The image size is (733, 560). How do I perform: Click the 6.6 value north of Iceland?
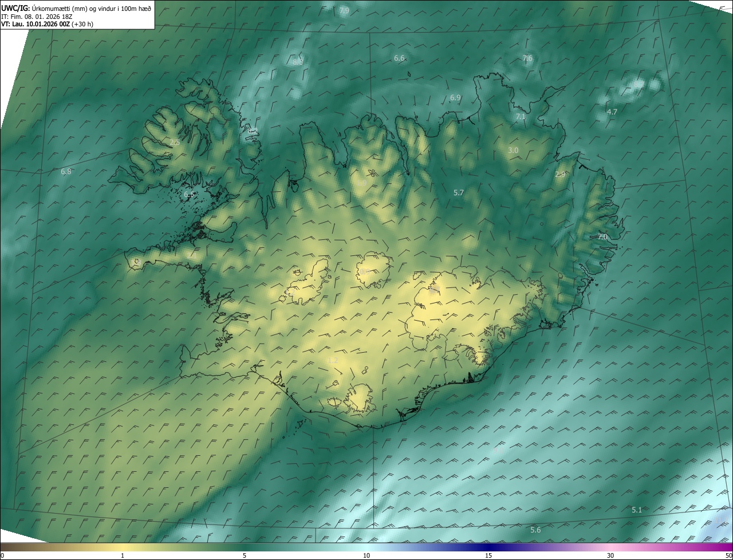point(399,58)
